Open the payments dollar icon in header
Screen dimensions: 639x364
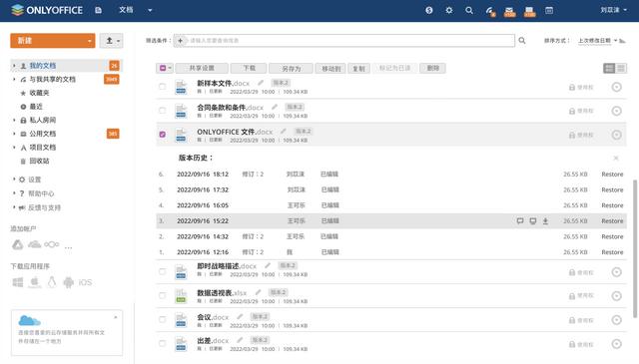pyautogui.click(x=429, y=10)
